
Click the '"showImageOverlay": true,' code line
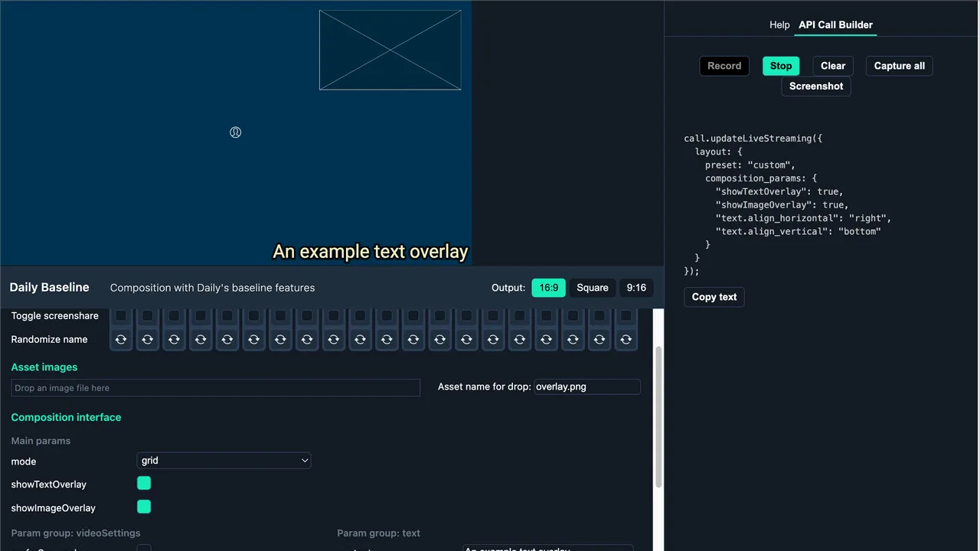782,204
